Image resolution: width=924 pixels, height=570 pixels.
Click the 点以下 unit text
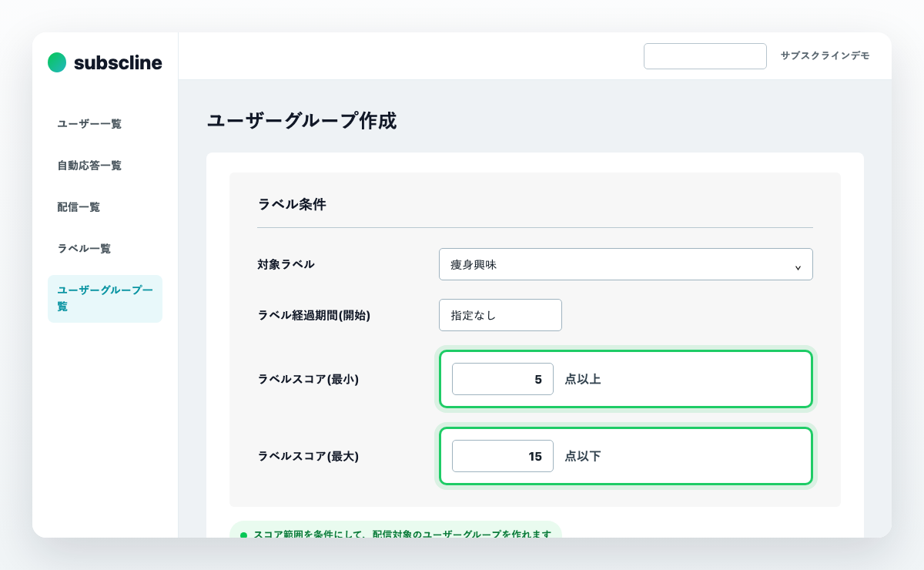click(583, 456)
